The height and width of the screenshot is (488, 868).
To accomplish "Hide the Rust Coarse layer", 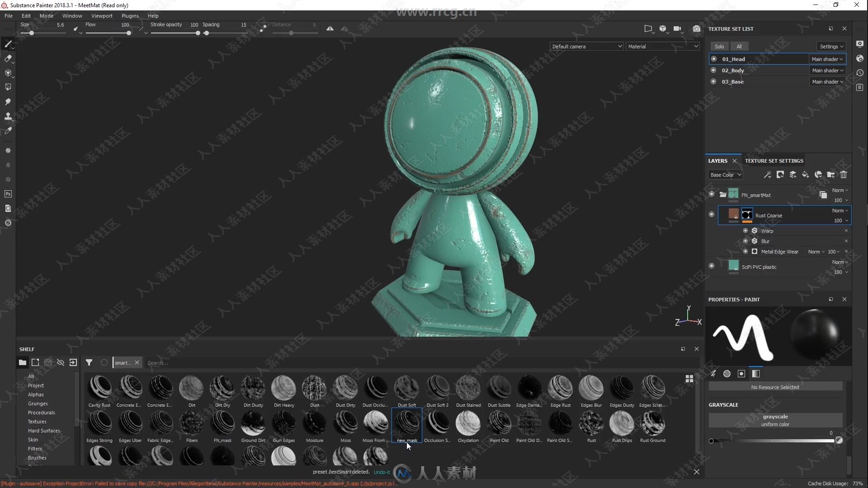I will point(712,215).
